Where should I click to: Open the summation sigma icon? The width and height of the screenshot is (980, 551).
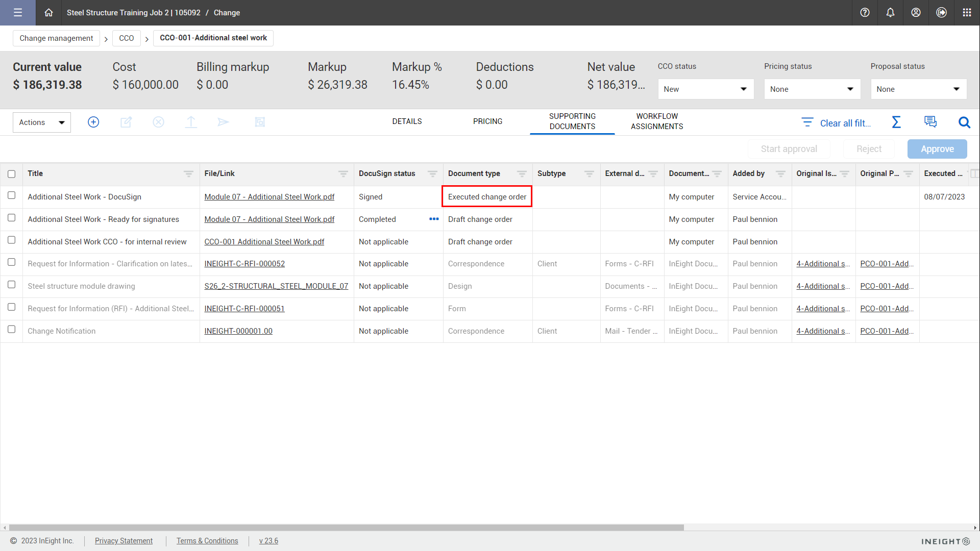[896, 122]
